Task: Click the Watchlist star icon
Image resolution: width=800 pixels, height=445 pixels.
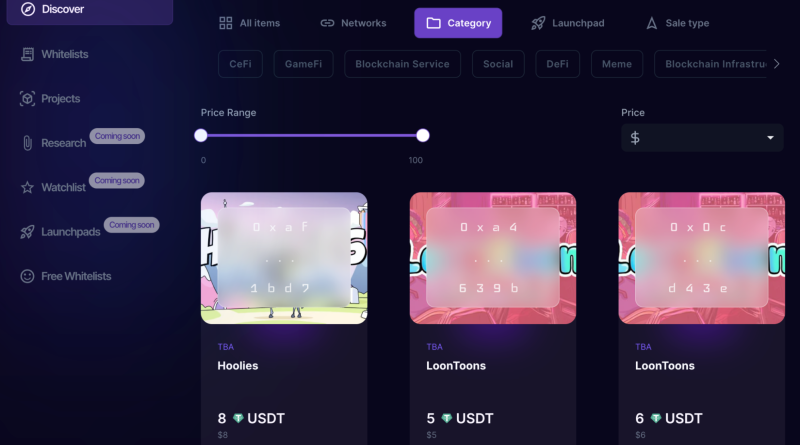Action: [28, 187]
